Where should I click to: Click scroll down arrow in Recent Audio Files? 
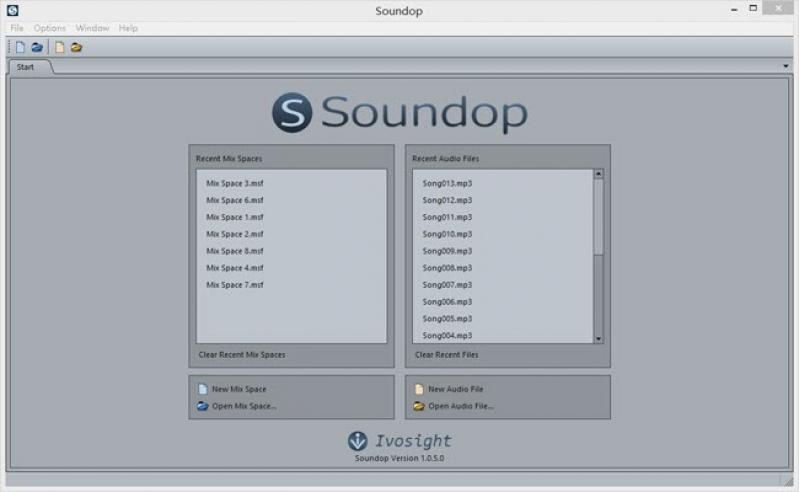point(598,339)
